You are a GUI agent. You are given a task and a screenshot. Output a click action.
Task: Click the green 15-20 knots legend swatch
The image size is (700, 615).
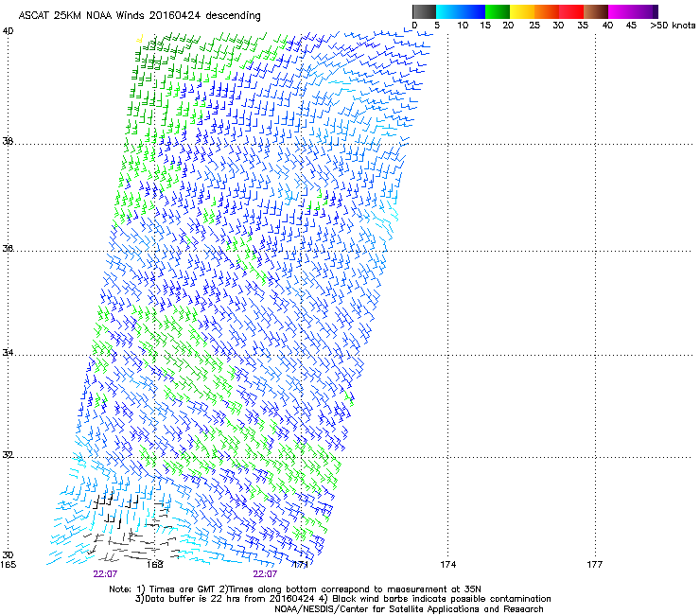pos(498,11)
